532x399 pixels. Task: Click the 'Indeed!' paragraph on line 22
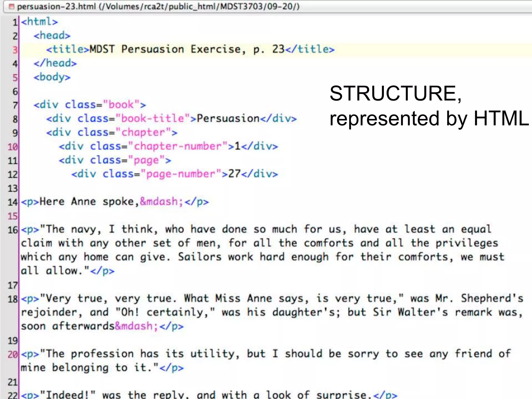pos(209,395)
